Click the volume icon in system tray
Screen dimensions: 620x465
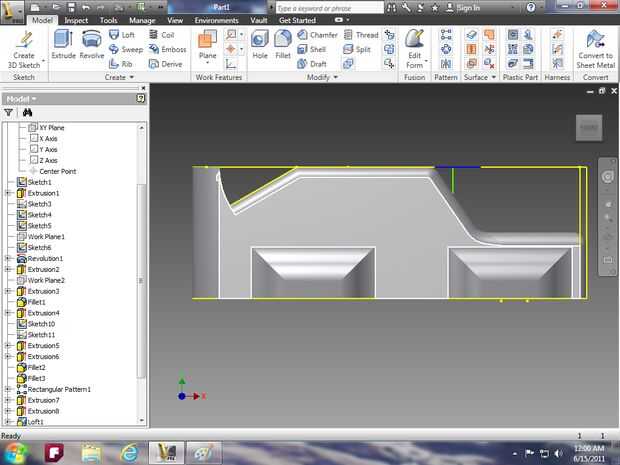[x=558, y=453]
